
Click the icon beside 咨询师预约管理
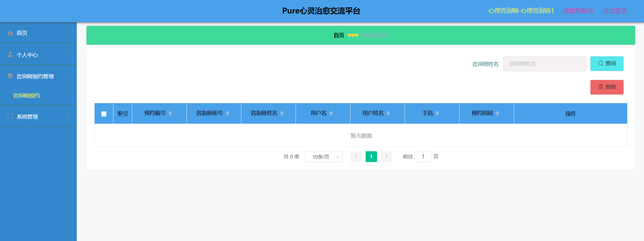coord(10,76)
